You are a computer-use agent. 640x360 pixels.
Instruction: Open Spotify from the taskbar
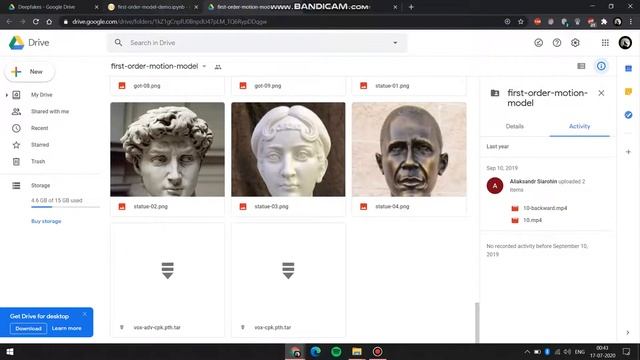336,352
